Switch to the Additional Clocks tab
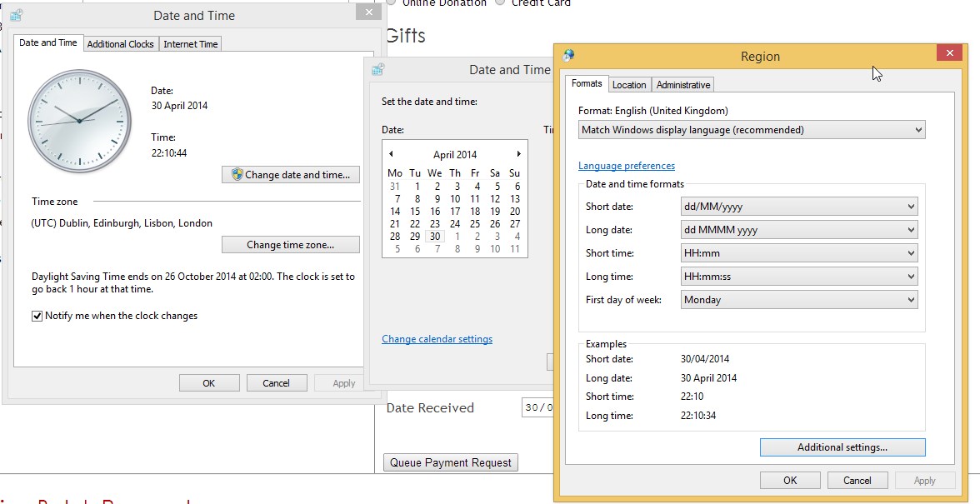 (x=120, y=43)
